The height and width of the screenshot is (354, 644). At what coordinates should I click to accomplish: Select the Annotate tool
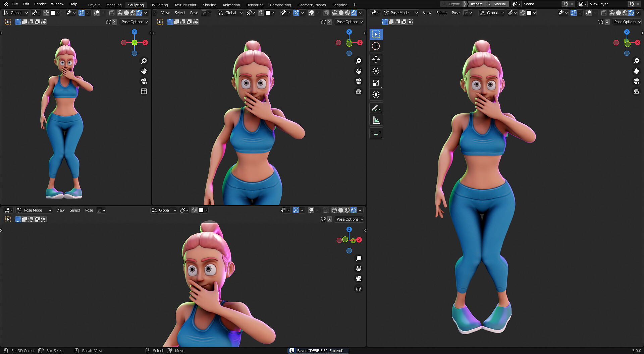376,108
